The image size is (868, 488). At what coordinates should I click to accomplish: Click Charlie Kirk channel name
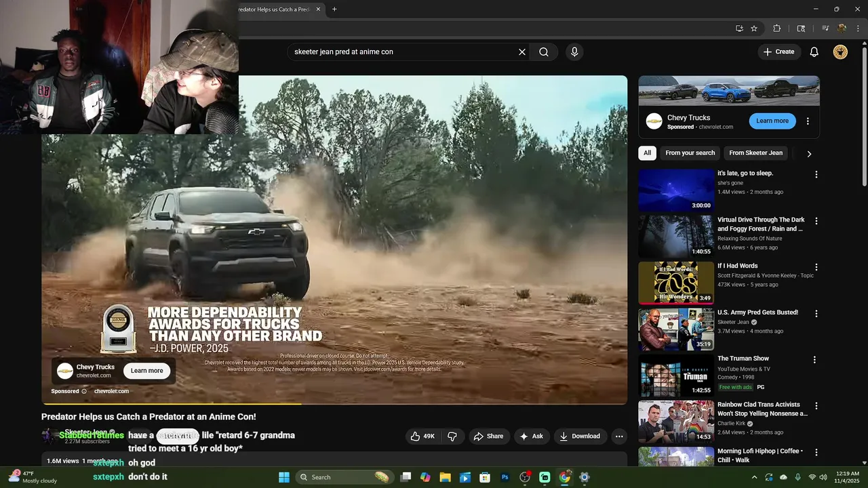coord(732,424)
